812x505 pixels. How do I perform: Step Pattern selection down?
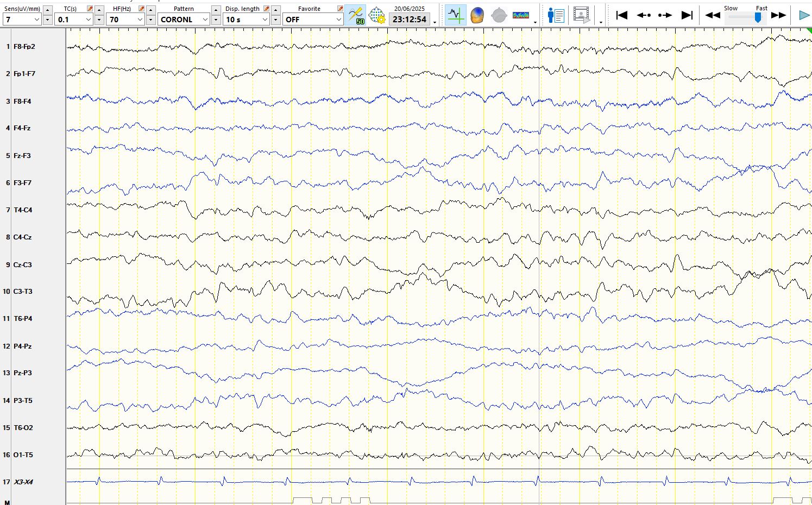point(216,20)
